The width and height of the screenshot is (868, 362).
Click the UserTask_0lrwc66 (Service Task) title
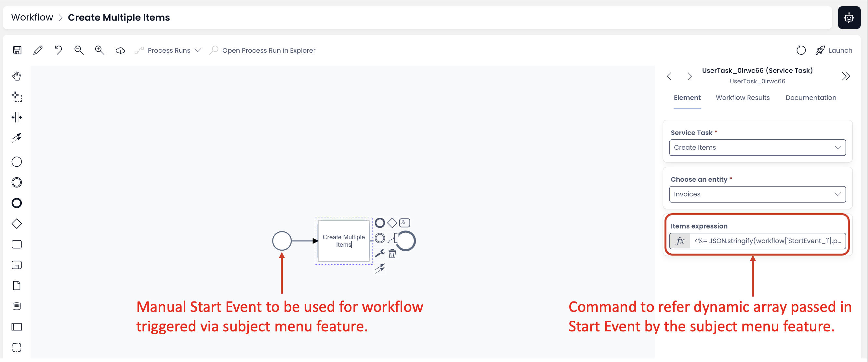point(757,71)
